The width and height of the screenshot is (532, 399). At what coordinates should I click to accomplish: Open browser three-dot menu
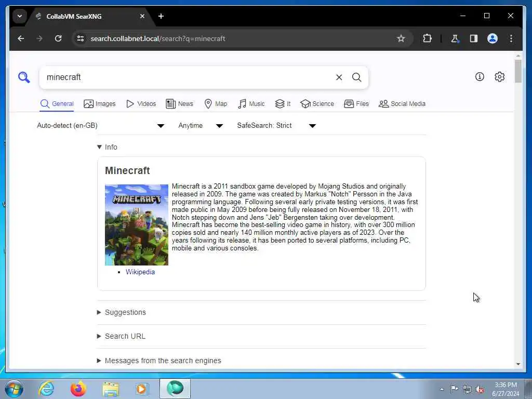click(511, 38)
